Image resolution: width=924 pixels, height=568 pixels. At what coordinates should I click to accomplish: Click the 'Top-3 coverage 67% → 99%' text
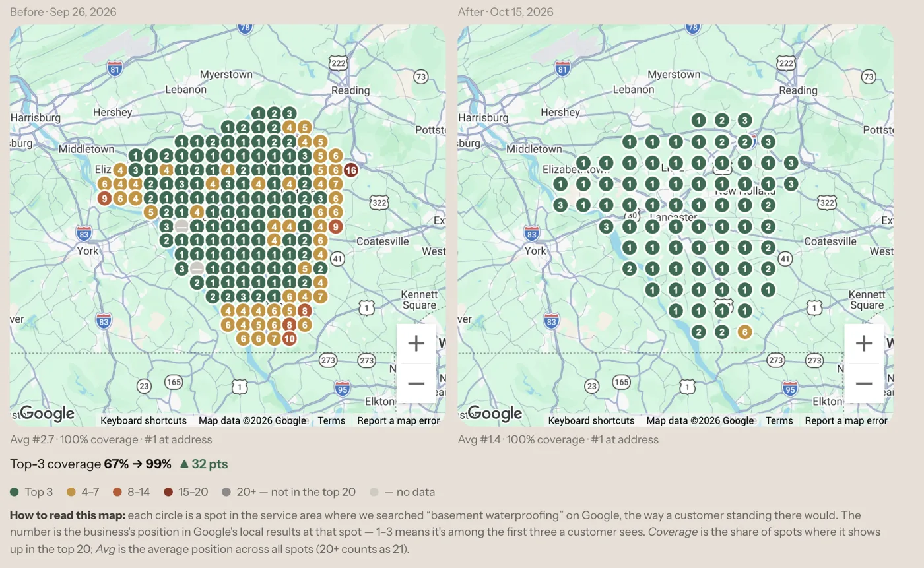[x=90, y=464]
